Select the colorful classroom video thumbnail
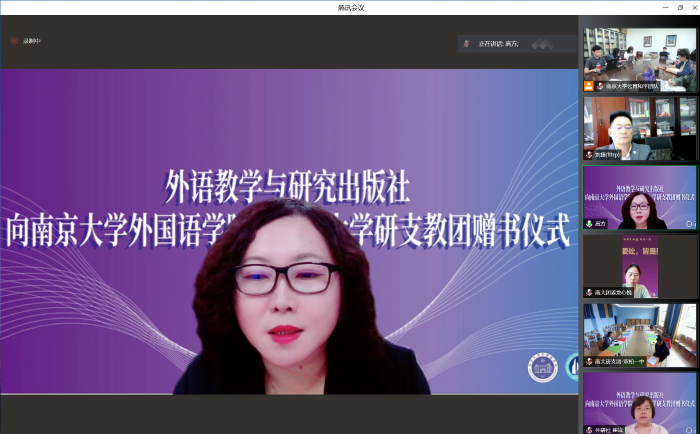 click(639, 335)
